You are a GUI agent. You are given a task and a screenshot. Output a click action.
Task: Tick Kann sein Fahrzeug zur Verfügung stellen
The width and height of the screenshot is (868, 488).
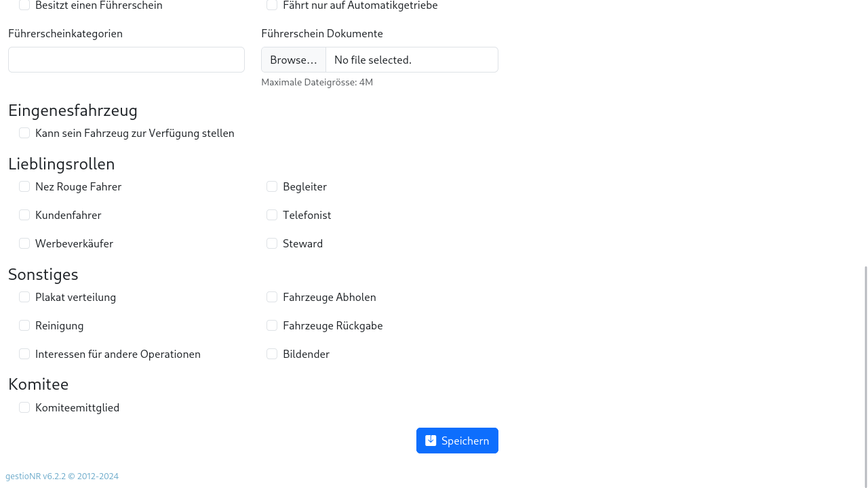click(24, 134)
